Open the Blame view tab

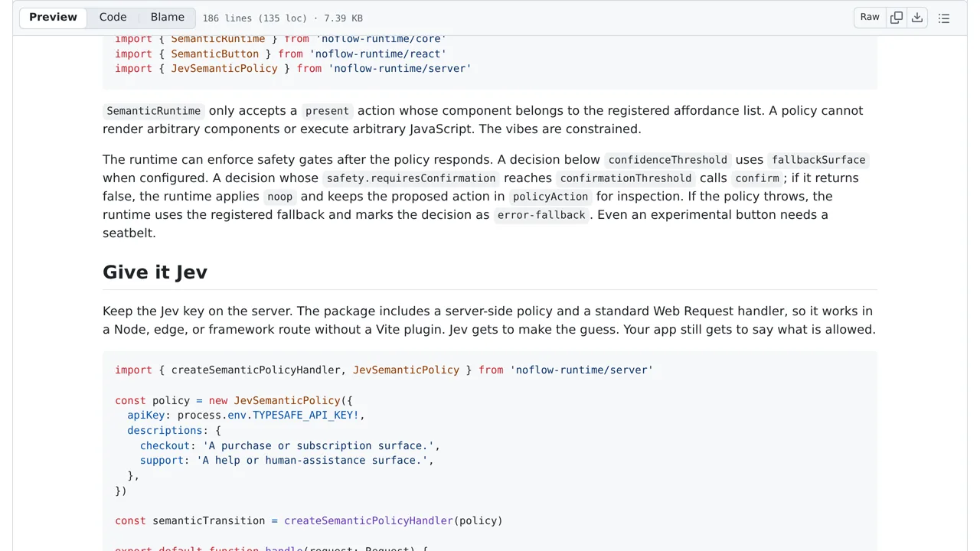click(168, 18)
